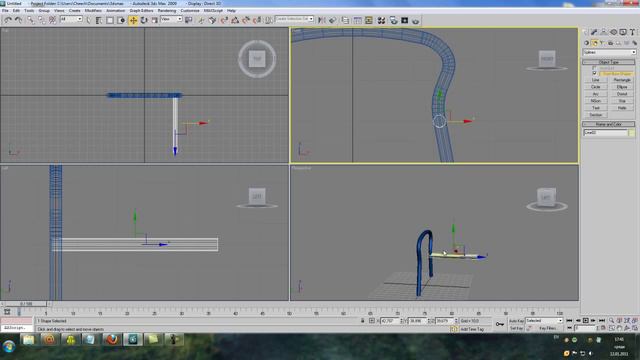The image size is (640, 360).
Task: Open the Customize menu
Action: click(190, 11)
